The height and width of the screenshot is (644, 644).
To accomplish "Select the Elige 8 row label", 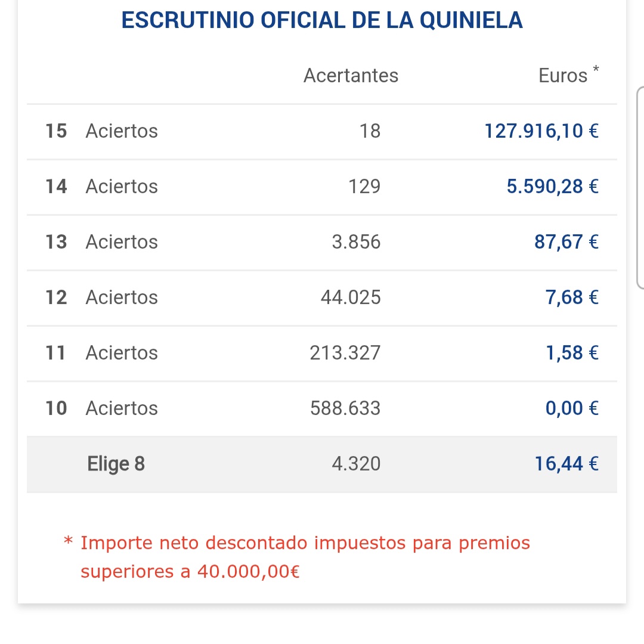I will coord(116,464).
